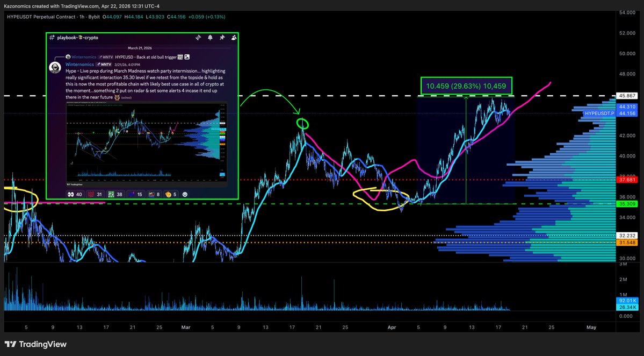The height and width of the screenshot is (356, 644).
Task: Toggle the face reaction showing count 5
Action: pos(170,195)
